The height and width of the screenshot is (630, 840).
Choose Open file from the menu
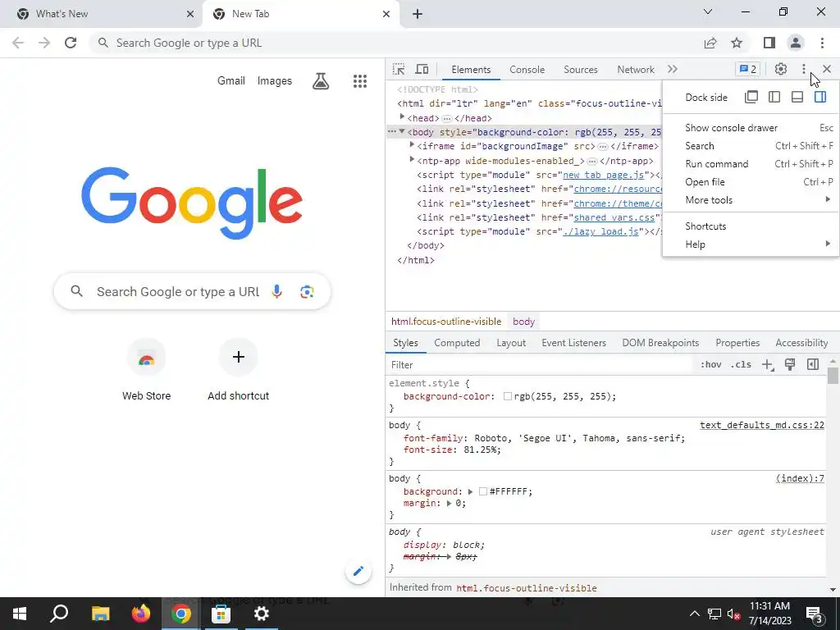(751, 182)
